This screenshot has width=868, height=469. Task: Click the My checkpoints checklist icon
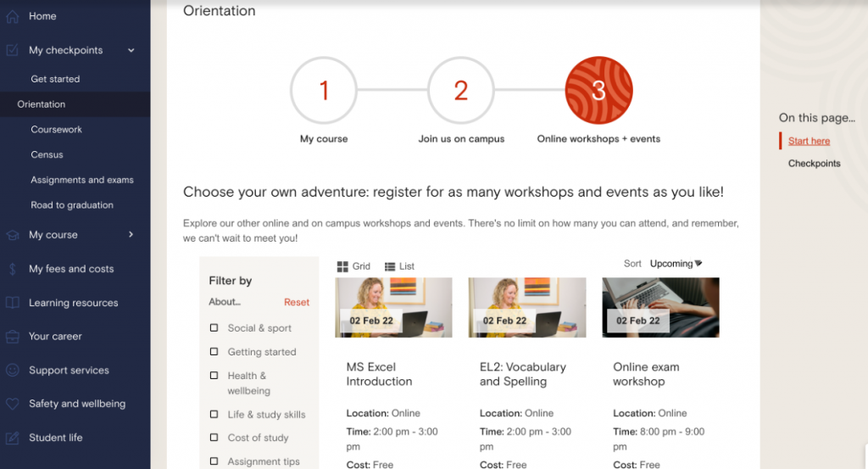point(12,50)
